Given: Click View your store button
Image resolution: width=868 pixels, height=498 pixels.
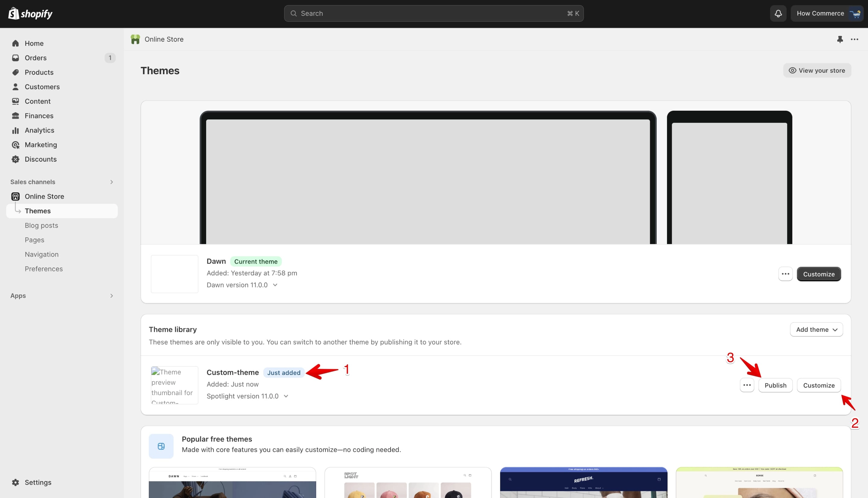Looking at the screenshot, I should pos(817,71).
